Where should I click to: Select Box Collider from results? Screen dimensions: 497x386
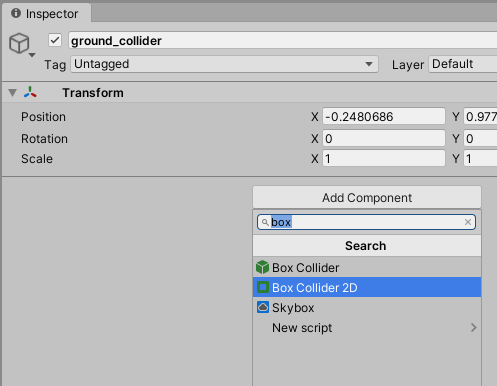tap(367, 267)
